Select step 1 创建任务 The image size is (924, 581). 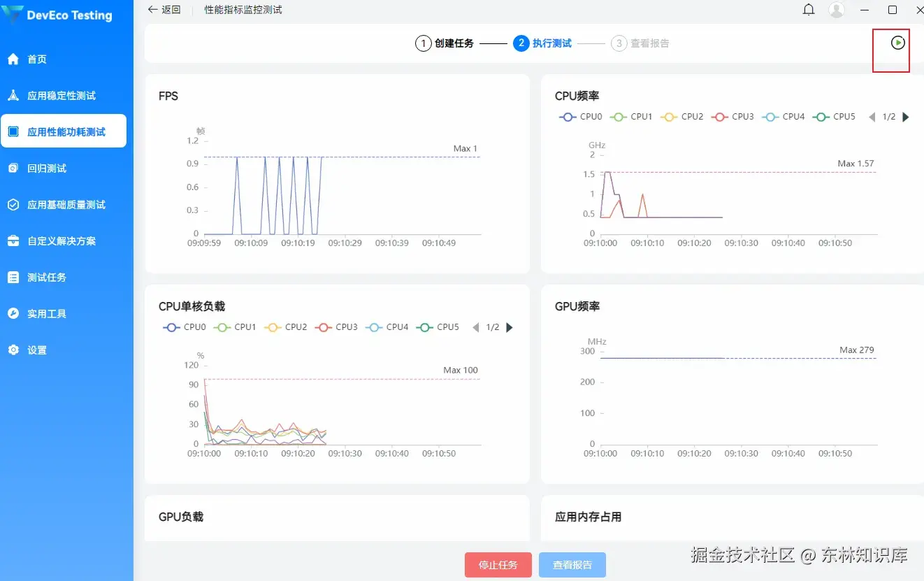(445, 43)
